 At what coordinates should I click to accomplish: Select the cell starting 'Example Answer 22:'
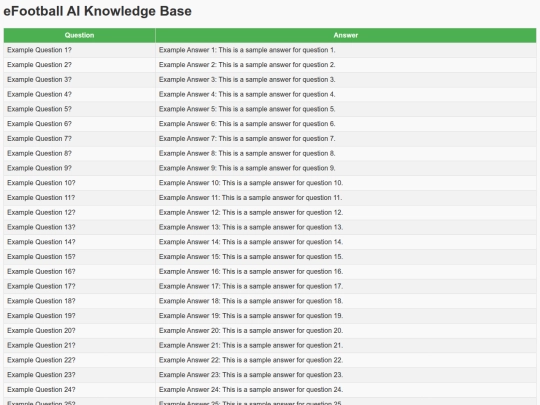[346, 360]
